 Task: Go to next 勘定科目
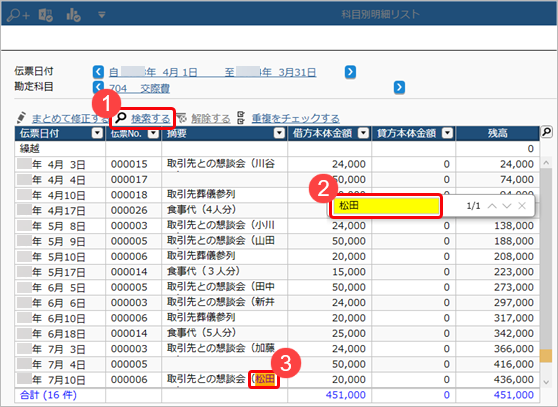[399, 87]
